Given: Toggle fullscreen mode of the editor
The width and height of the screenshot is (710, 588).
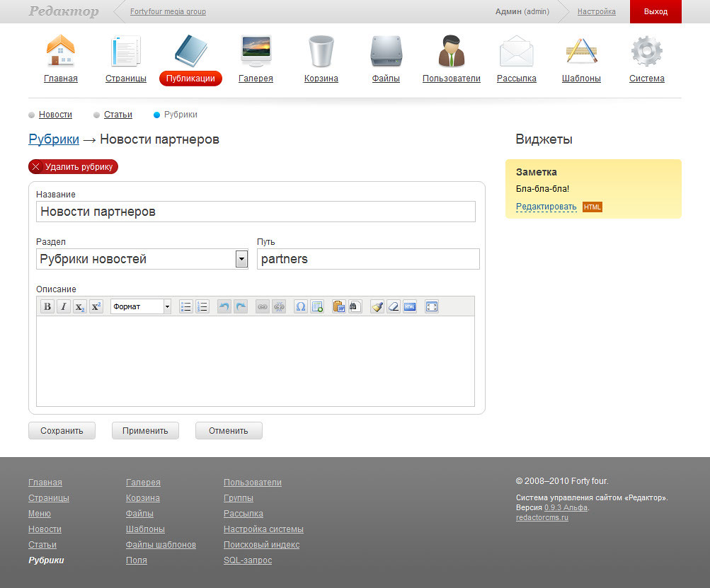Looking at the screenshot, I should 432,306.
